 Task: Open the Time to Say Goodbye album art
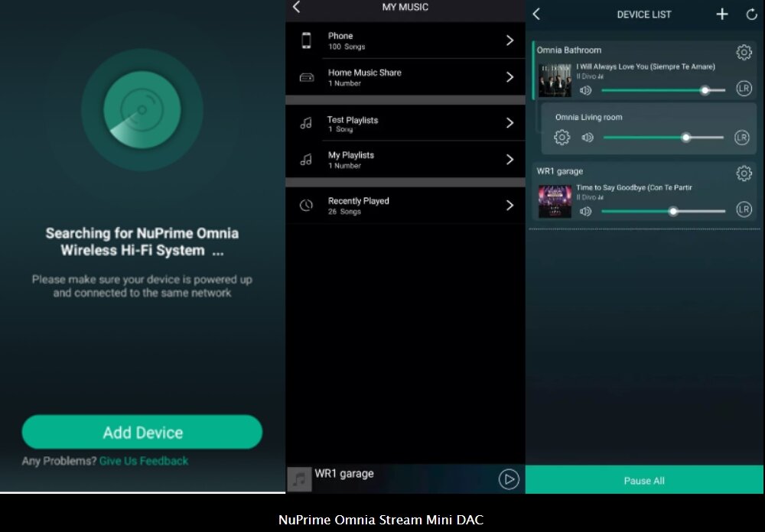click(555, 201)
